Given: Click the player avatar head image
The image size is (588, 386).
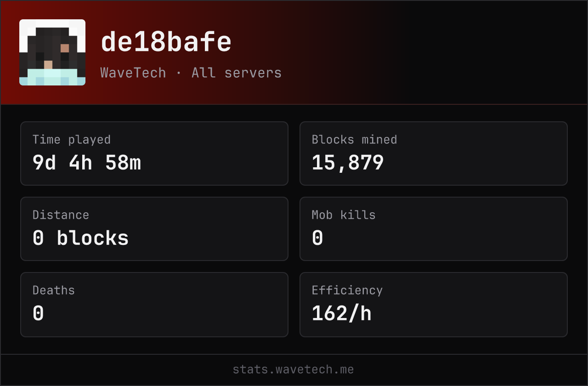Looking at the screenshot, I should coord(52,52).
